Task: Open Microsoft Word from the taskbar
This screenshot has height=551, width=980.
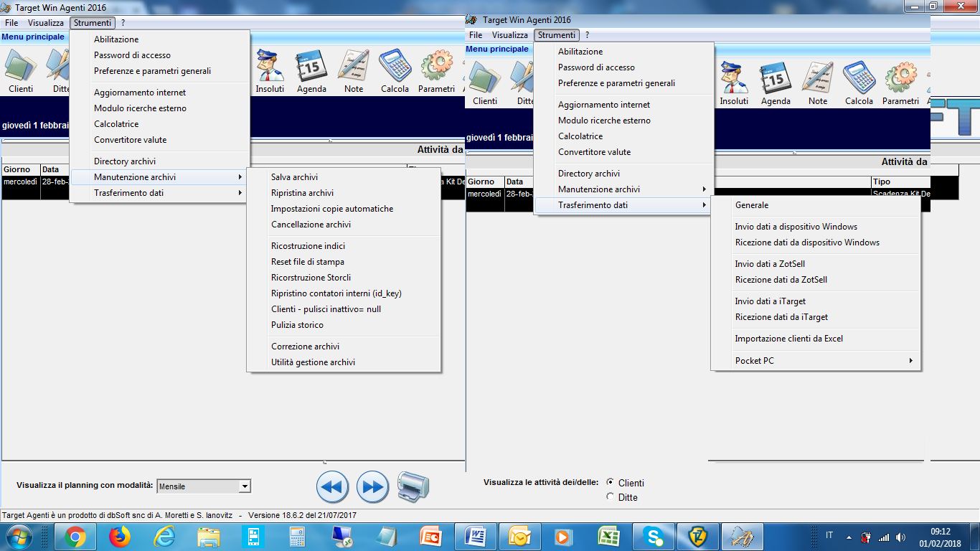Action: pos(476,536)
